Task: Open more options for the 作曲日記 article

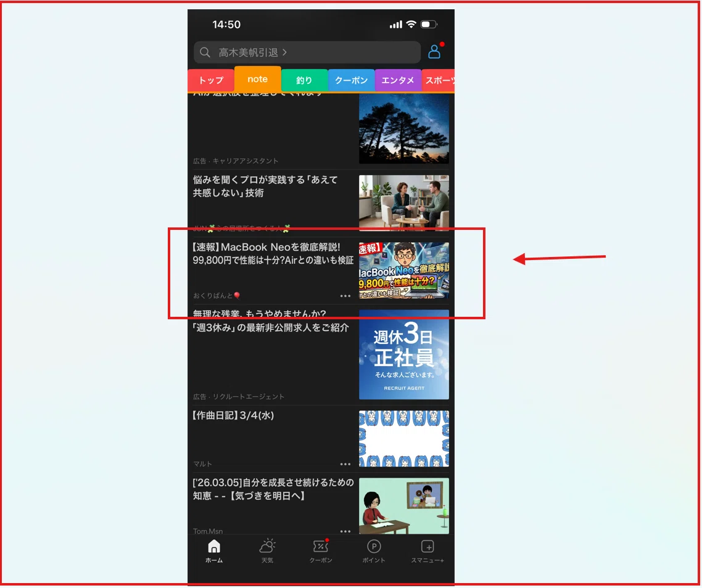Action: point(345,464)
